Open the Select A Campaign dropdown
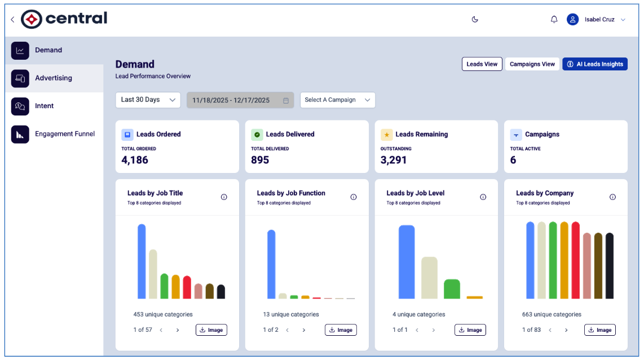644x360 pixels. [x=338, y=100]
